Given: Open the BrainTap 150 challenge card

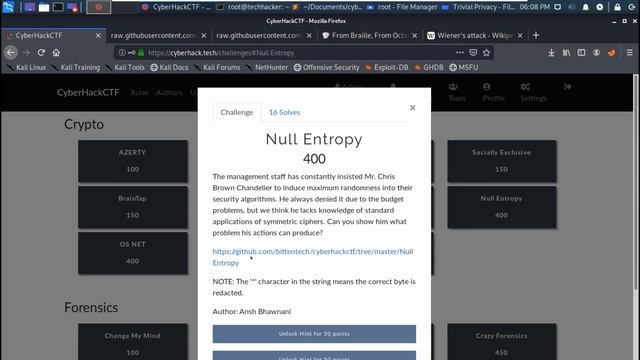Looking at the screenshot, I should tap(133, 207).
